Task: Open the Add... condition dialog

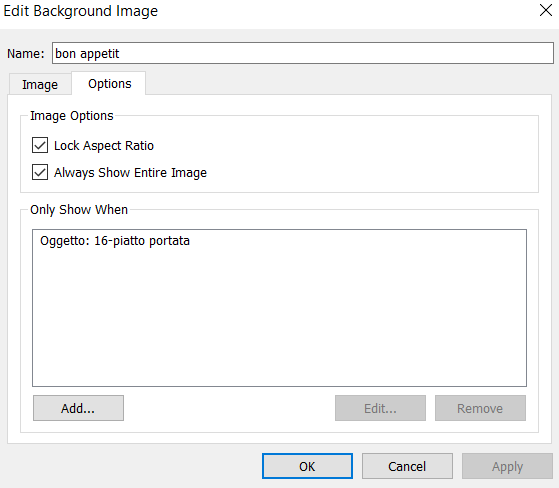Action: [78, 408]
